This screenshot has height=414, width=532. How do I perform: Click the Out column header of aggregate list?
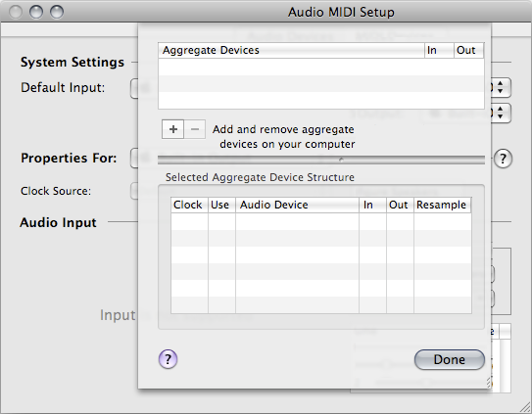click(469, 50)
